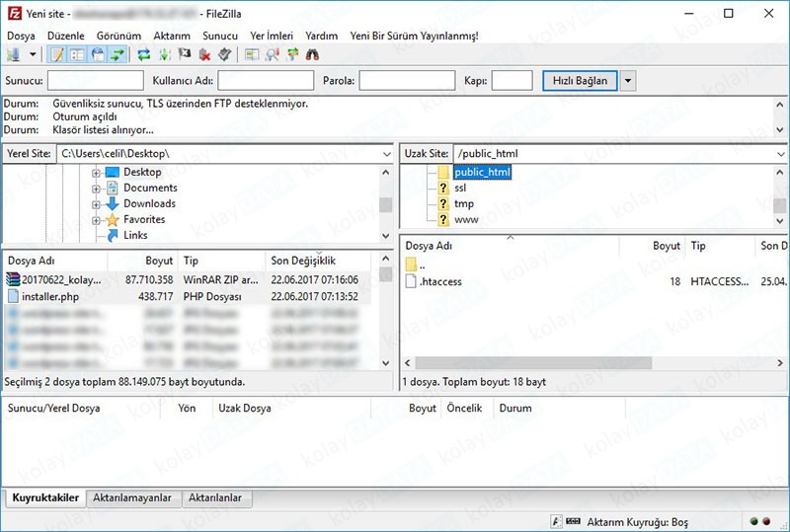Image resolution: width=790 pixels, height=532 pixels.
Task: Toggle the message log display
Action: [x=57, y=54]
